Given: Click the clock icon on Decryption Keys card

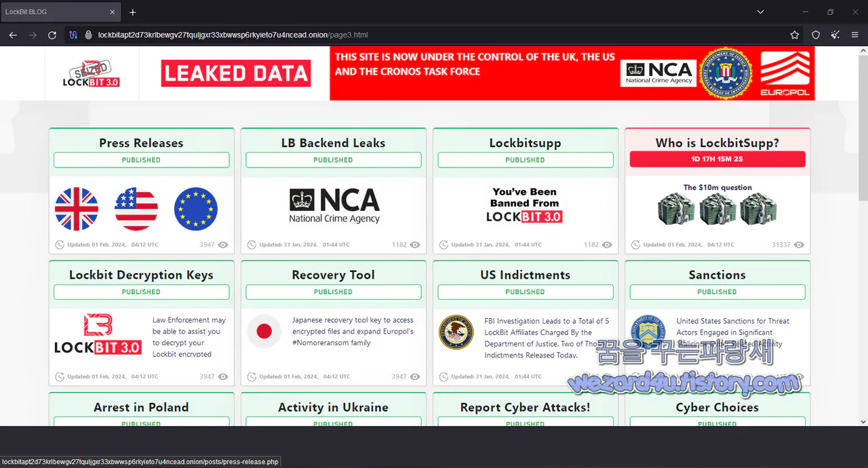Looking at the screenshot, I should click(60, 376).
